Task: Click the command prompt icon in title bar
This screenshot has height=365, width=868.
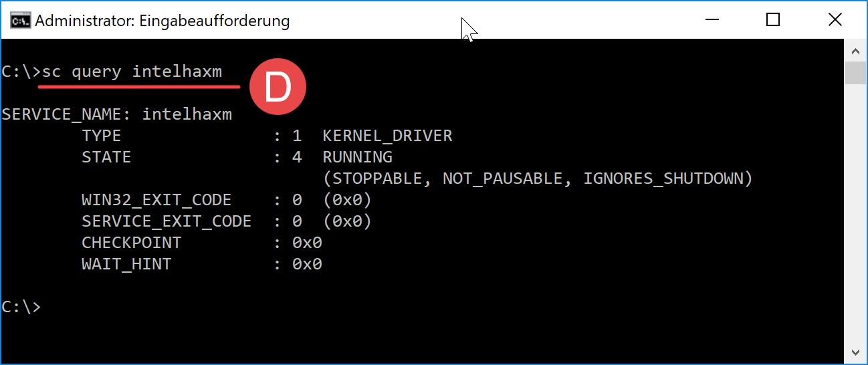Action: click(x=19, y=21)
